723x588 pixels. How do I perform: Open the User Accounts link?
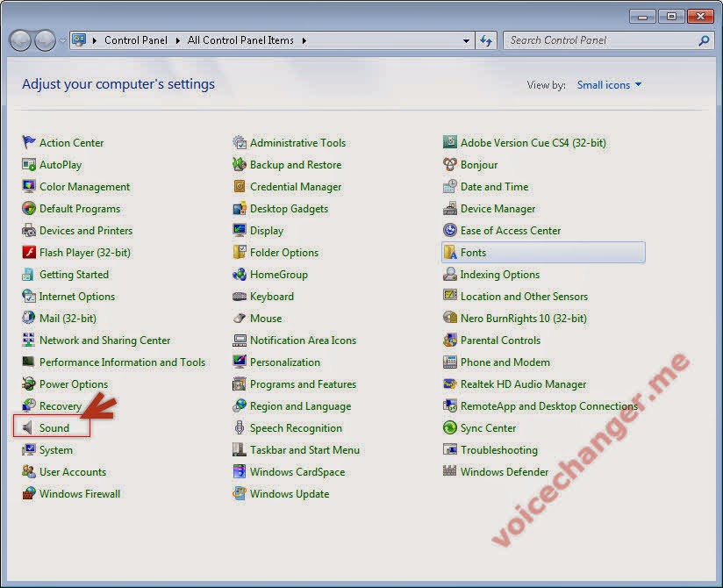pyautogui.click(x=73, y=472)
